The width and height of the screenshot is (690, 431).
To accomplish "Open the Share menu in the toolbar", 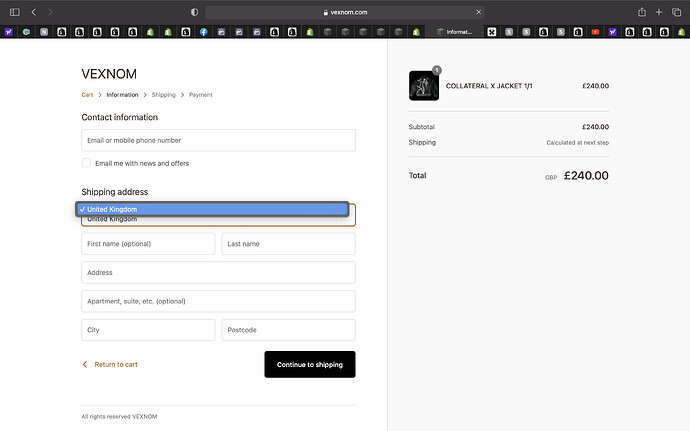I will (x=642, y=12).
